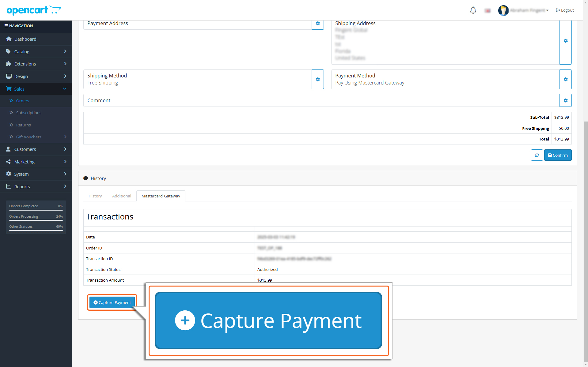Image resolution: width=588 pixels, height=367 pixels.
Task: Click the Capture Payment button
Action: (x=112, y=302)
